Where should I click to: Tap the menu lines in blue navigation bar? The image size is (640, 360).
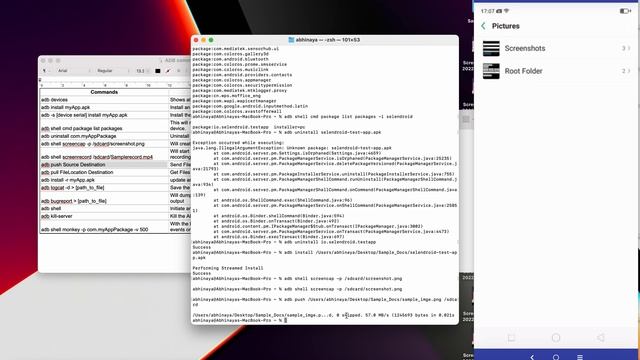580,357
